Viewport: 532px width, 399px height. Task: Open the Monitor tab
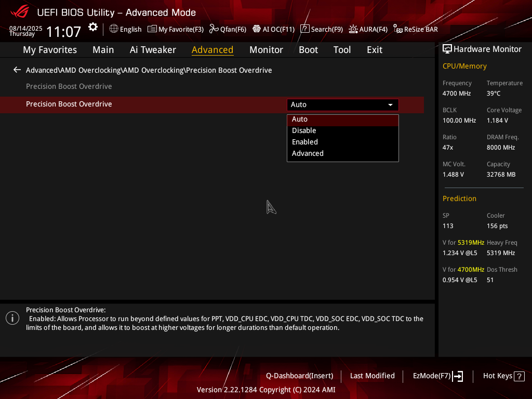[x=267, y=50]
